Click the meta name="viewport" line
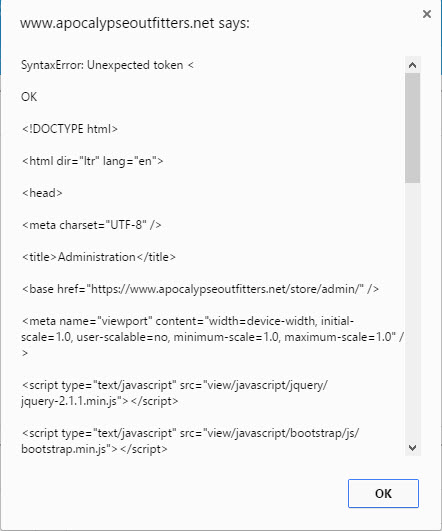The height and width of the screenshot is (531, 442). [213, 337]
